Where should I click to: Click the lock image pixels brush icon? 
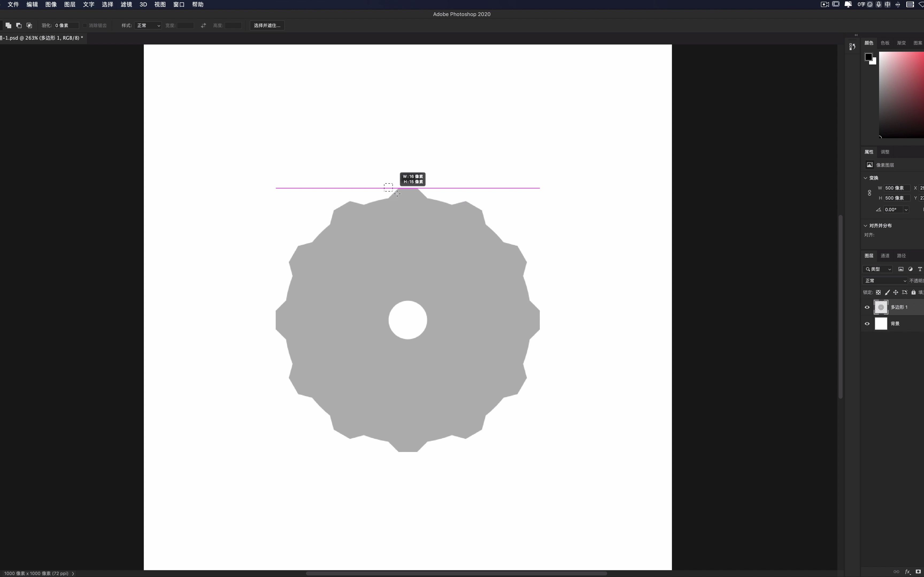click(887, 292)
